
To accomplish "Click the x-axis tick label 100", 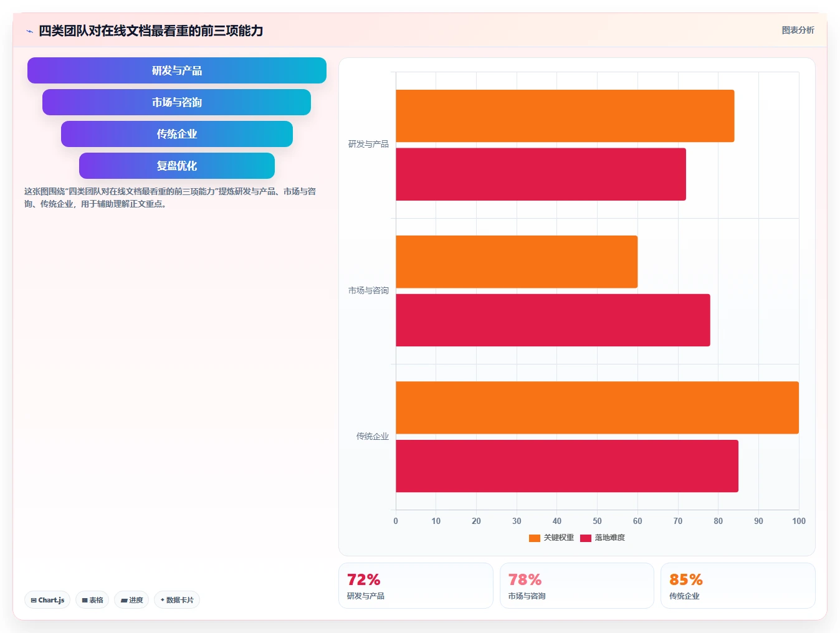I will coord(798,521).
